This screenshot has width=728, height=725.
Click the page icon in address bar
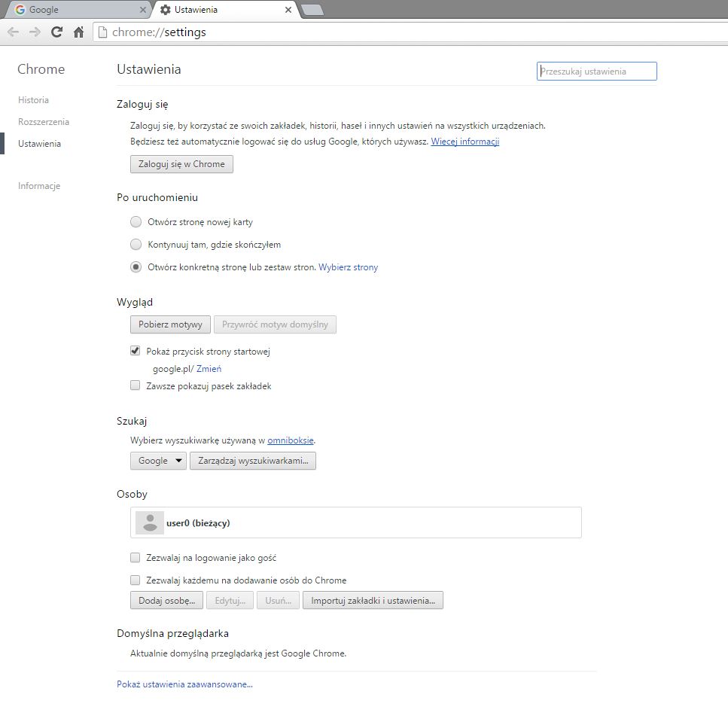102,32
